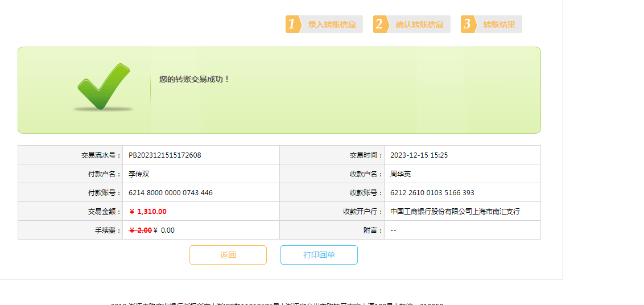The height and width of the screenshot is (305, 644).
Task: Click the payee account number ending 393
Action: [432, 193]
